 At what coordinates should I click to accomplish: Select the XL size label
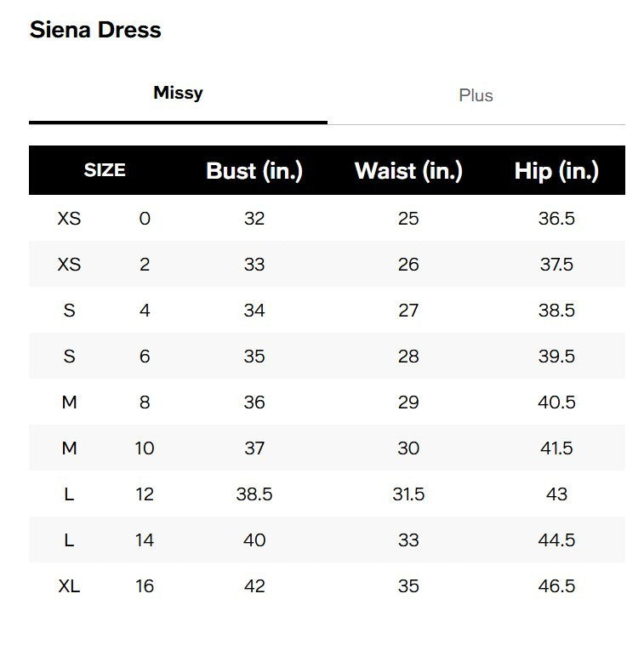(70, 586)
